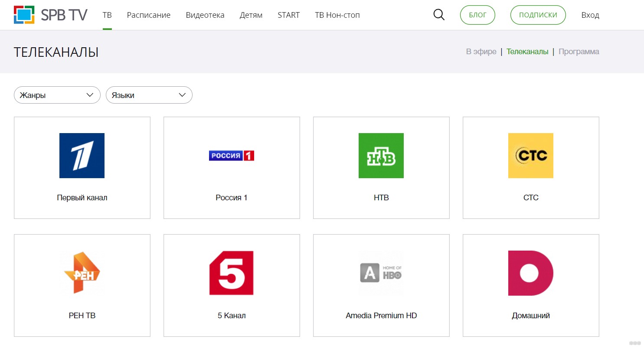Click the Домашний channel name text

(x=531, y=316)
